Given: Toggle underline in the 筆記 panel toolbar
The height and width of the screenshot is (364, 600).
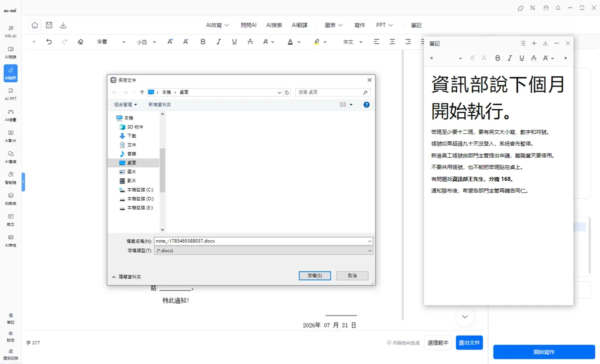Looking at the screenshot, I should (x=521, y=58).
